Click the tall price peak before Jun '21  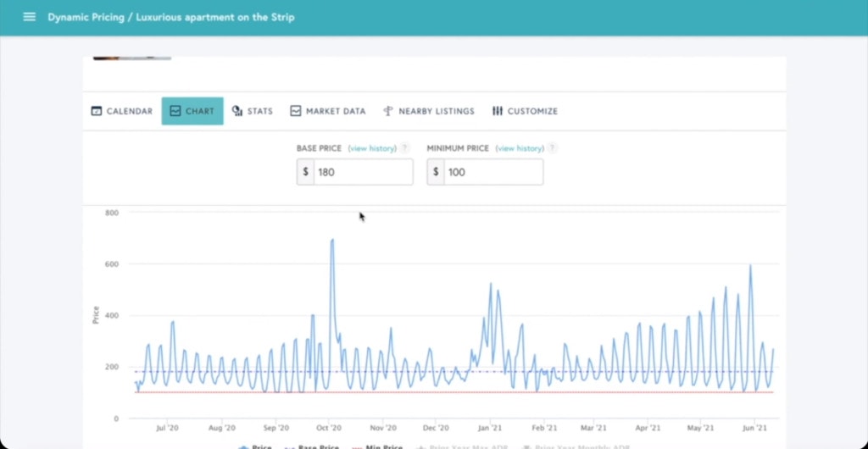click(751, 266)
